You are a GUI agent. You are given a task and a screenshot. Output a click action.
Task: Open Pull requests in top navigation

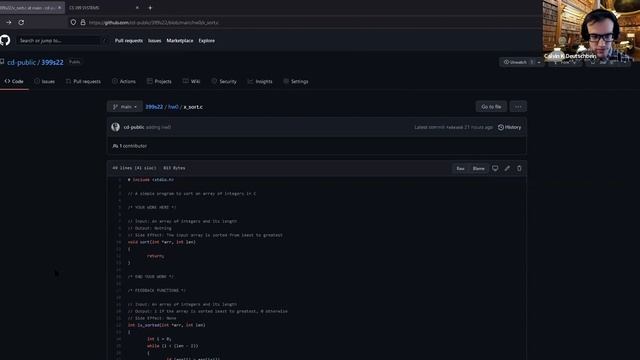129,41
